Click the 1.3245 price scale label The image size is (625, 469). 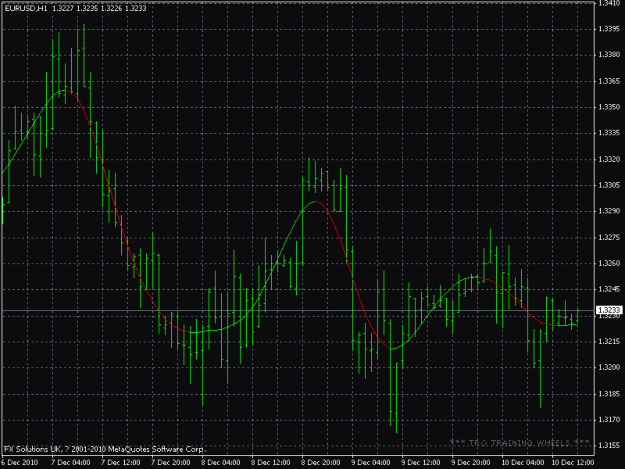pyautogui.click(x=609, y=289)
